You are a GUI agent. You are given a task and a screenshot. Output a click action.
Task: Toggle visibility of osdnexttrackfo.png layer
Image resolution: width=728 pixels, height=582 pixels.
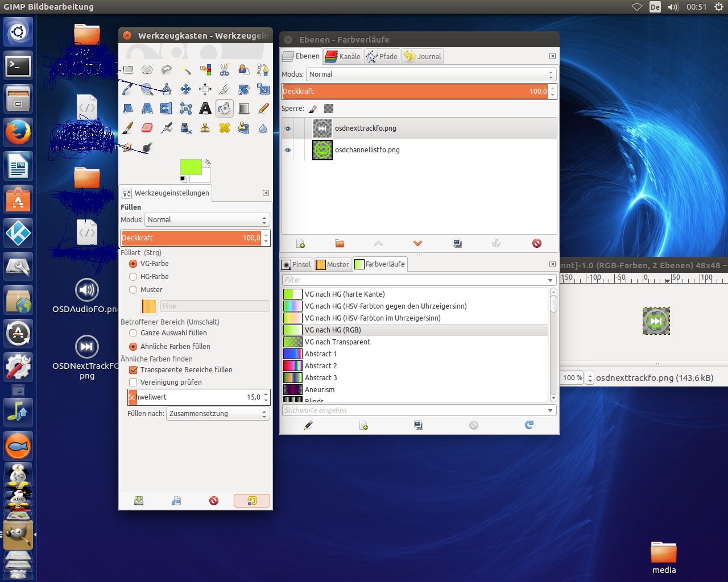click(288, 128)
